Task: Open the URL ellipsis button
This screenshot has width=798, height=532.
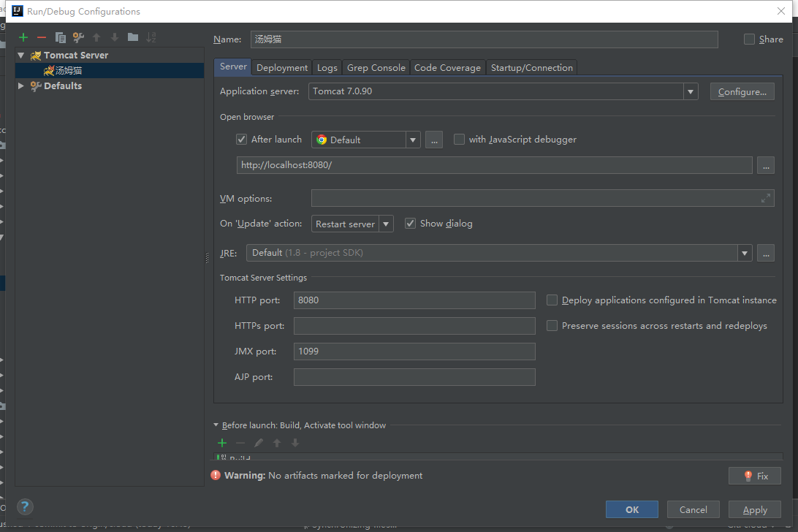Action: 766,165
